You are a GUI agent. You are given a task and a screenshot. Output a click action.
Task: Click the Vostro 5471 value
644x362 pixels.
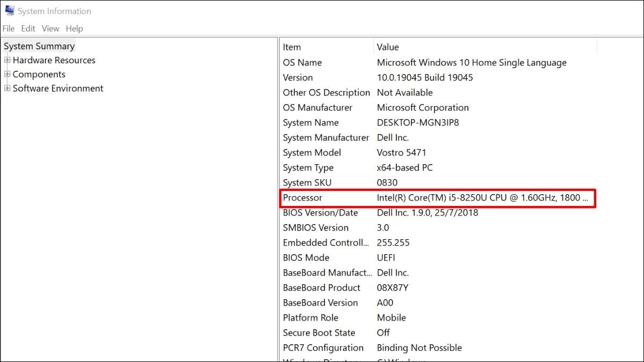tap(402, 153)
